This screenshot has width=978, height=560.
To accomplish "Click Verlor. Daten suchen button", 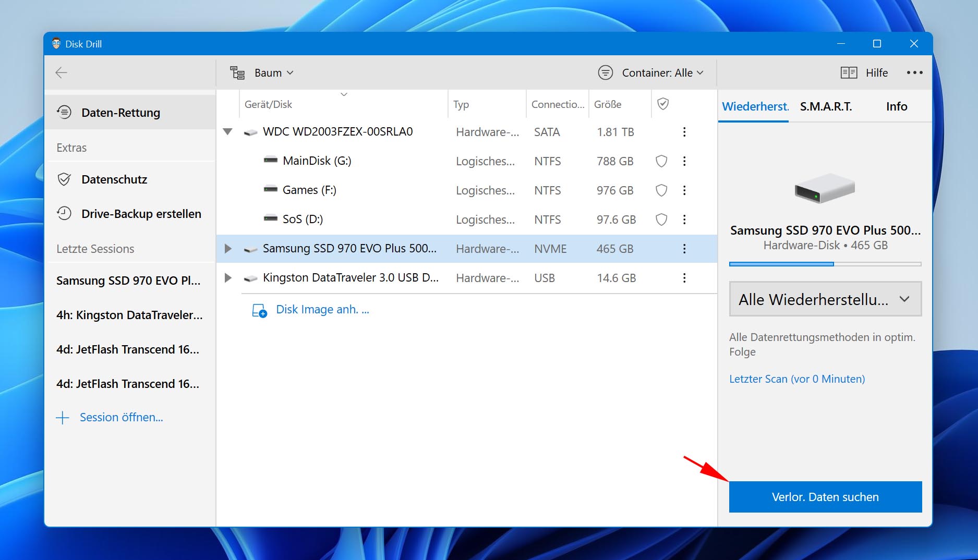I will pyautogui.click(x=825, y=497).
